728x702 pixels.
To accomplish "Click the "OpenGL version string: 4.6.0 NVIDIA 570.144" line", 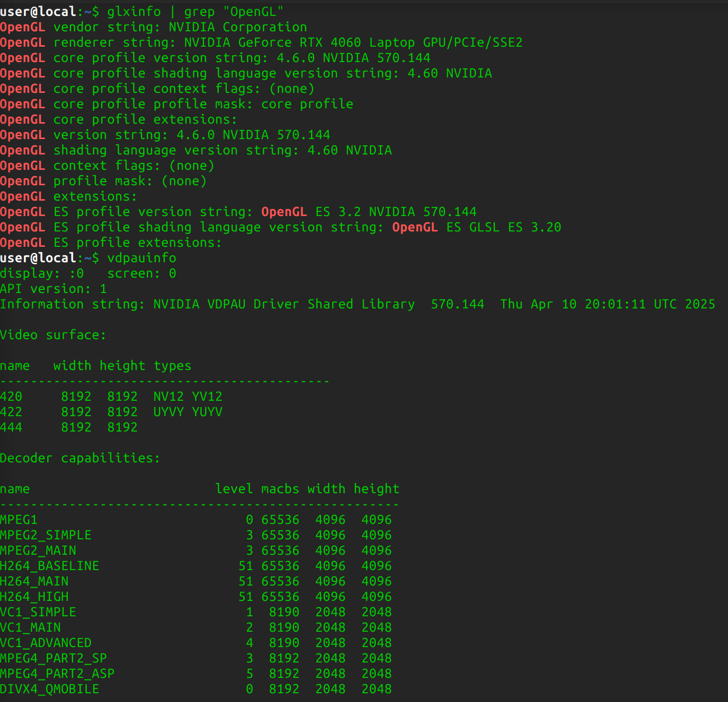I will coord(165,135).
